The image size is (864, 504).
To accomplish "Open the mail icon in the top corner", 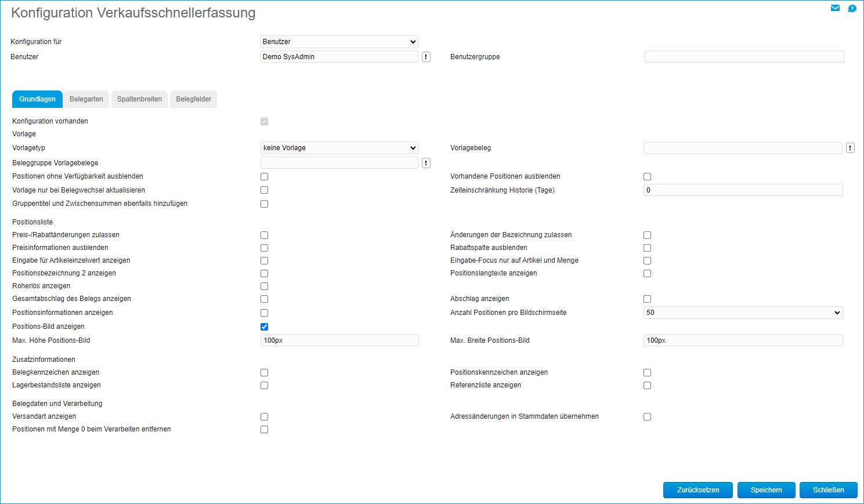I will click(x=835, y=8).
